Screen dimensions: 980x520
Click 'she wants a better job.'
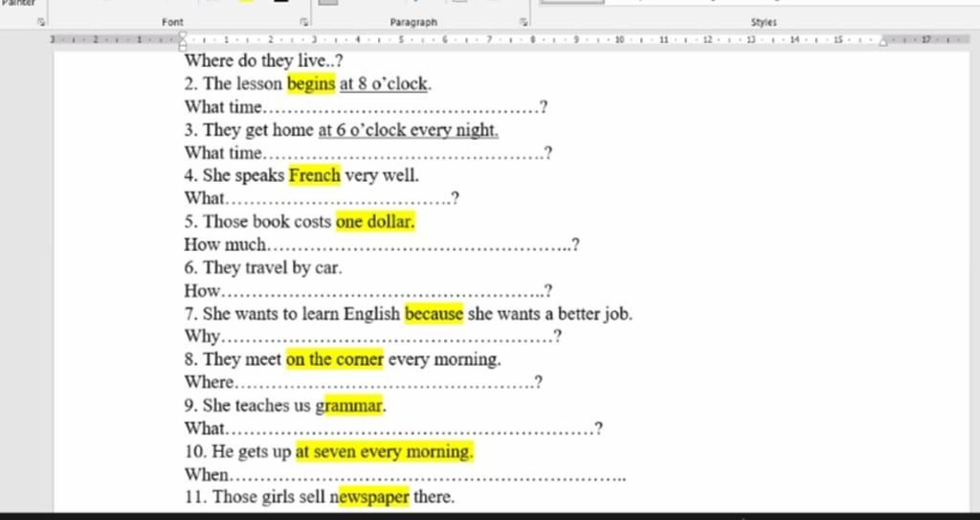click(550, 313)
